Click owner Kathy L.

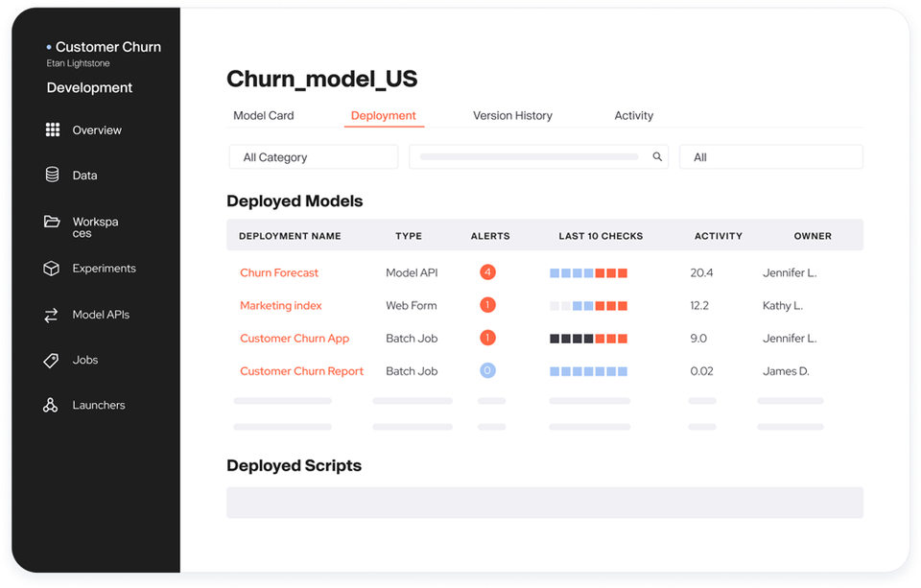pyautogui.click(x=783, y=305)
